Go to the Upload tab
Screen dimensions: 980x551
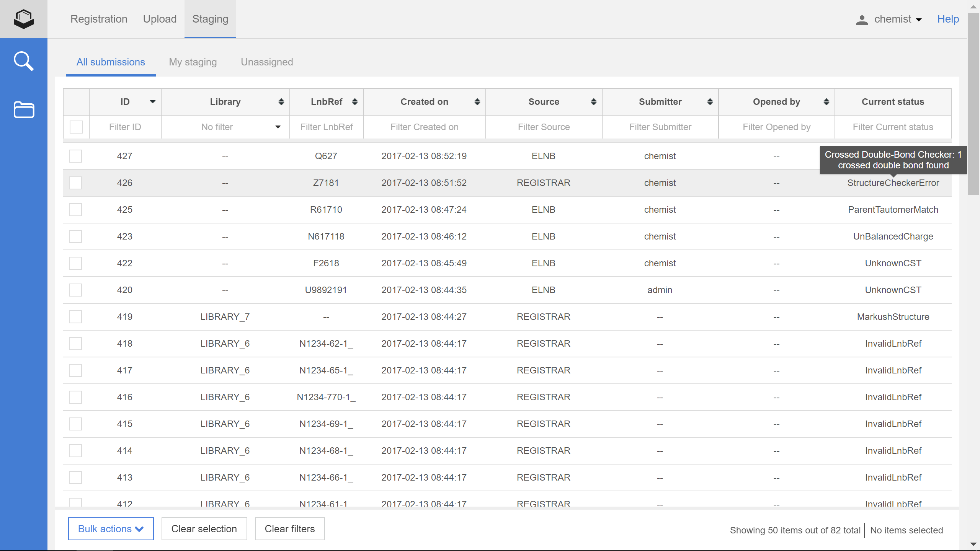click(x=160, y=19)
